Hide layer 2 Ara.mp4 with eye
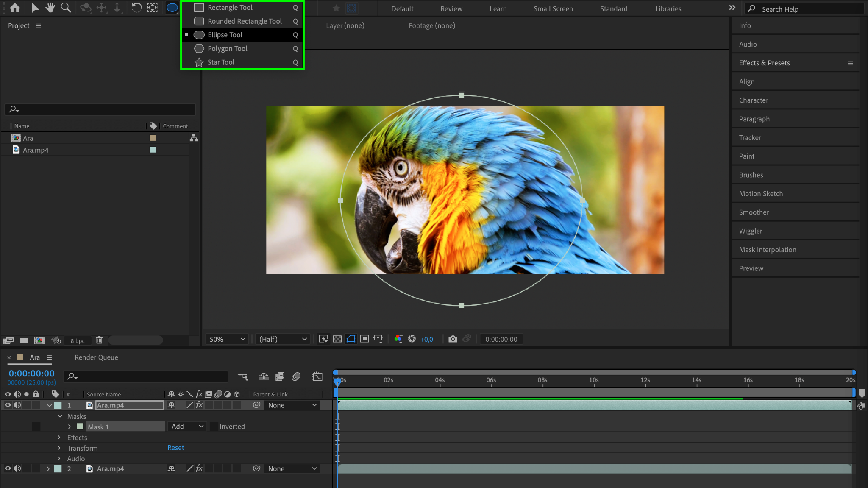 tap(8, 469)
